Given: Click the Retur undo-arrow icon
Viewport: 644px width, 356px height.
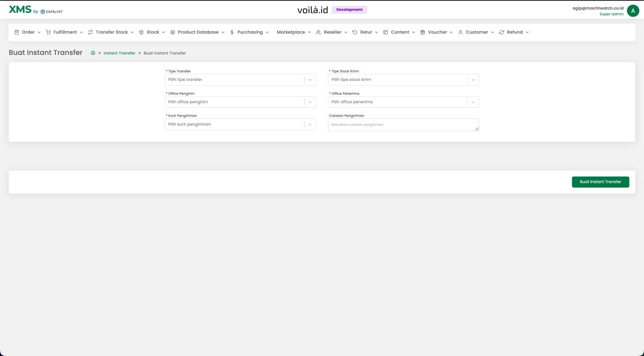Looking at the screenshot, I should (x=355, y=32).
